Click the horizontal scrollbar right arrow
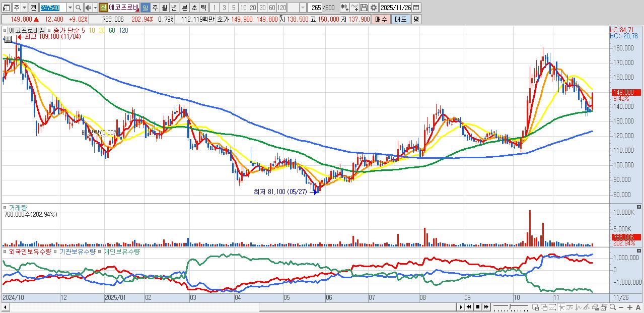644x313 pixels. coord(461,307)
